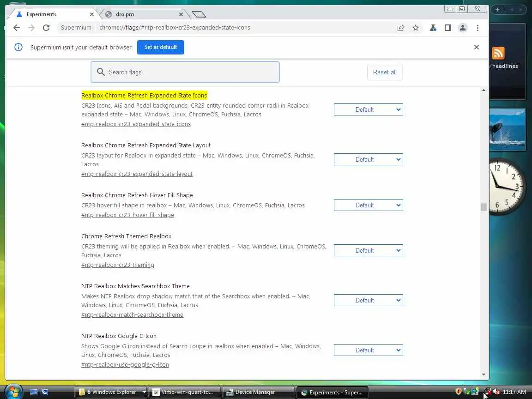Go back using the browser back arrow
This screenshot has height=399, width=532.
[16, 28]
